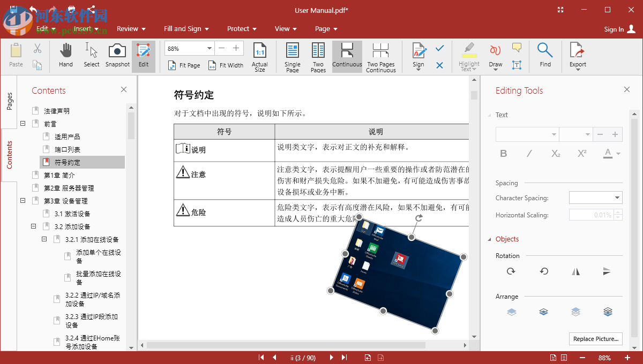Click the comment note icon
Image resolution: width=643 pixels, height=364 pixels.
[x=516, y=48]
